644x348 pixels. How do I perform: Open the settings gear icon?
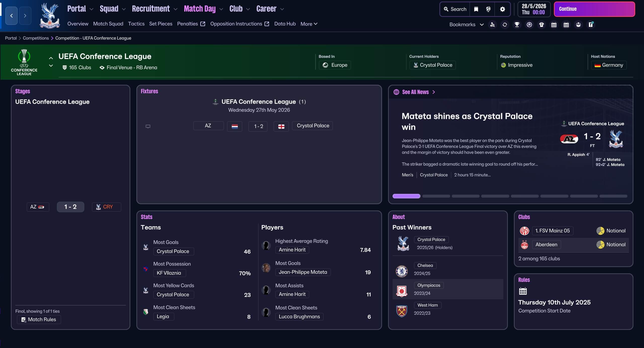(503, 9)
